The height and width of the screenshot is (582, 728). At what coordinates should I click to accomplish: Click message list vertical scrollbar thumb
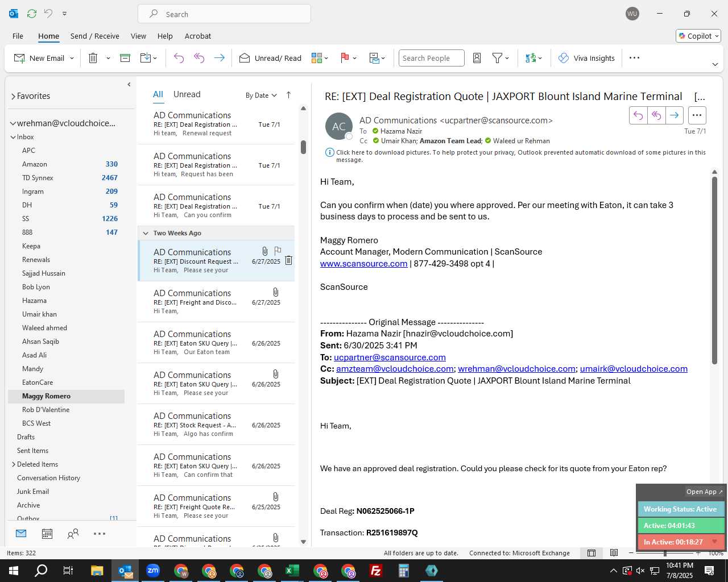[x=303, y=147]
